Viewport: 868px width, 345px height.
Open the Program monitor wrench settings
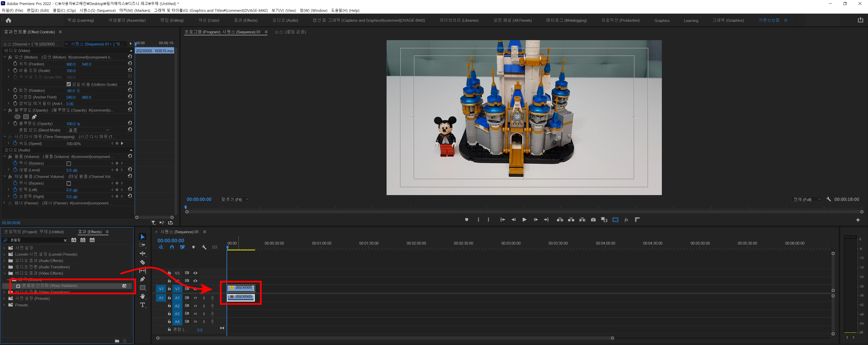tap(829, 199)
